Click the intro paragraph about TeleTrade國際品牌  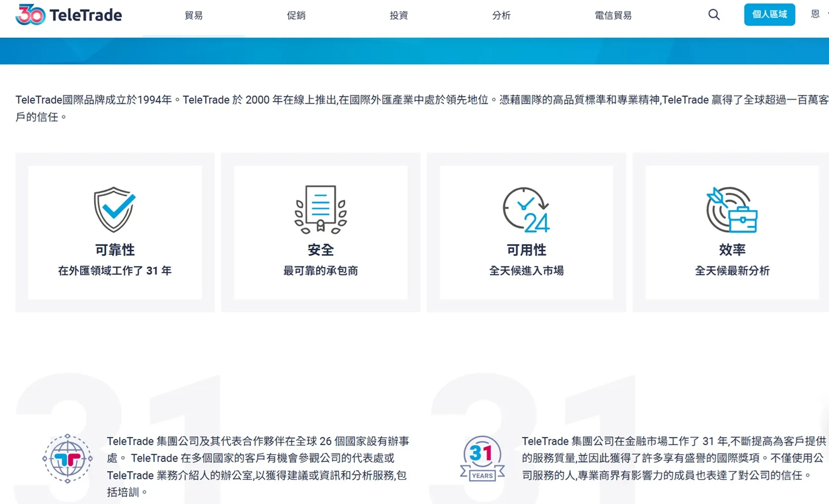pyautogui.click(x=422, y=108)
